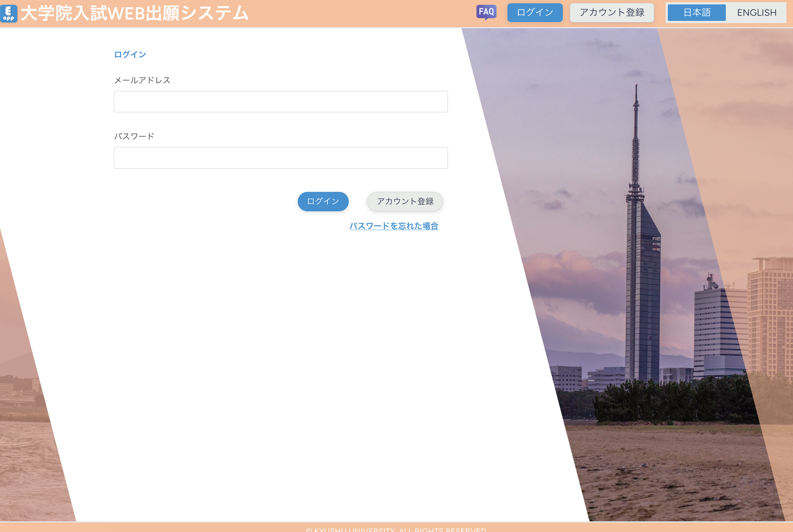Click the header アカウント登録 button
Image resolution: width=793 pixels, height=532 pixels.
[611, 12]
